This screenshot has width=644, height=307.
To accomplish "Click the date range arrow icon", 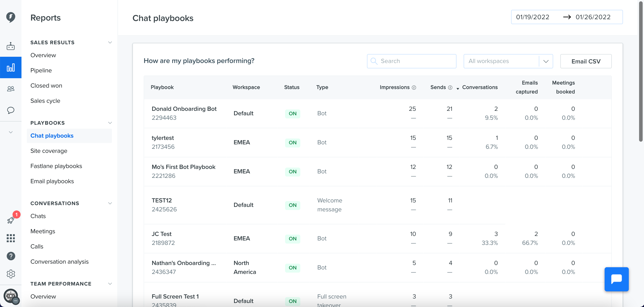I will pos(567,17).
